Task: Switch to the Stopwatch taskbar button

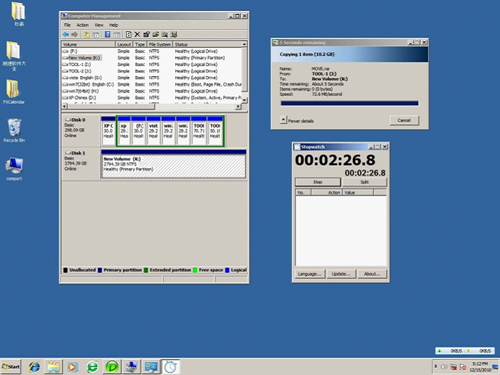Action: coord(171,367)
